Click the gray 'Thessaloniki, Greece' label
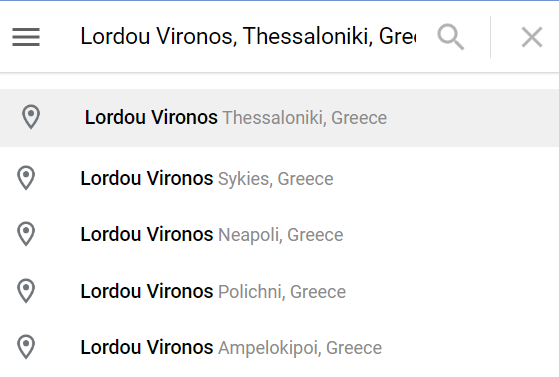The height and width of the screenshot is (377, 559). [305, 118]
